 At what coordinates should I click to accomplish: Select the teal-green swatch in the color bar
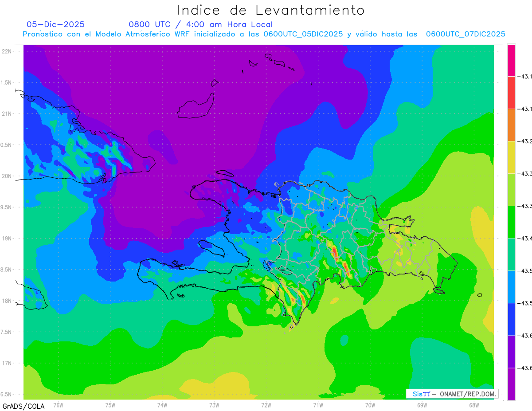[511, 254]
